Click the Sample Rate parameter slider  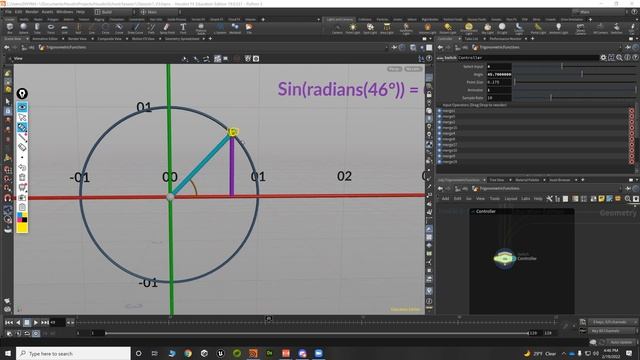[x=575, y=98]
